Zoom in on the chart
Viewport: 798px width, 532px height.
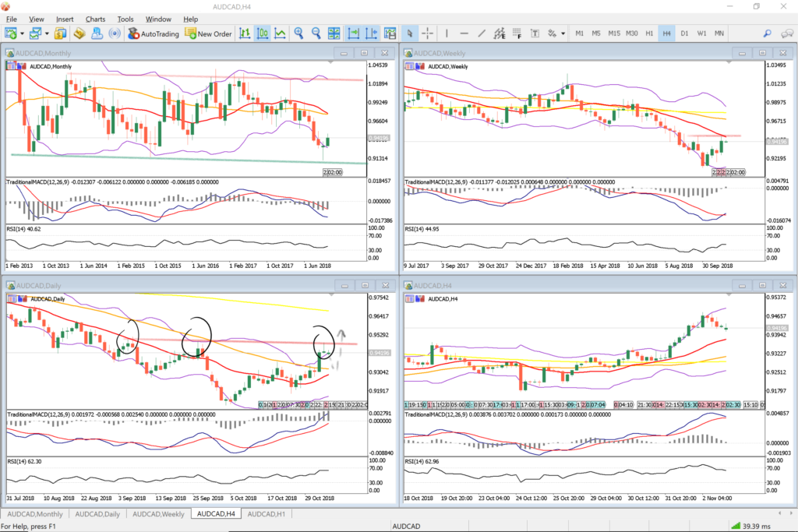(x=298, y=33)
